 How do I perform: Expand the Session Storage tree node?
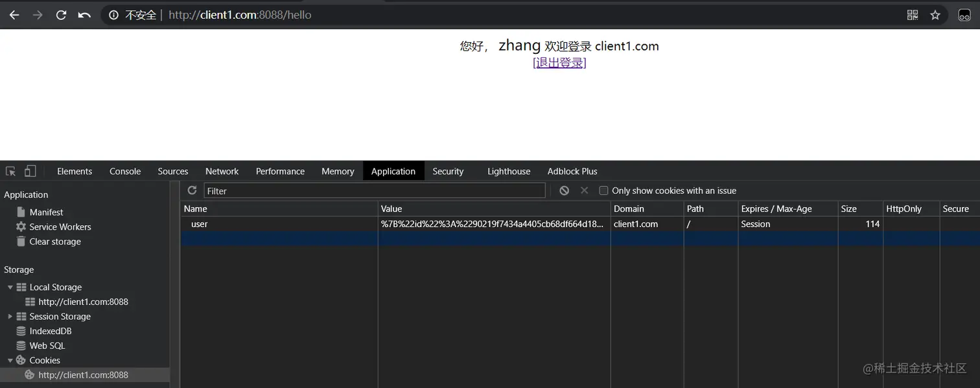click(10, 316)
